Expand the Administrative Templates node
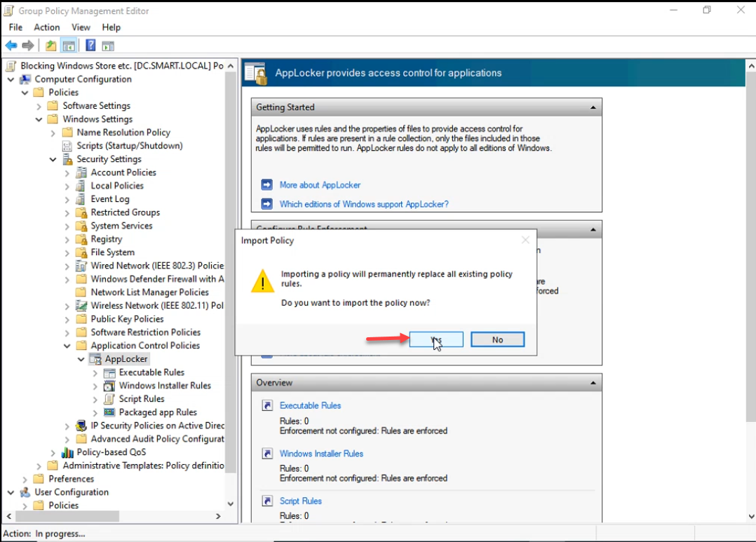 [x=39, y=466]
